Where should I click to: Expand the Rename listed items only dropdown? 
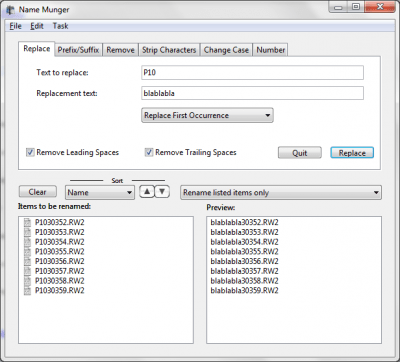tap(281, 192)
